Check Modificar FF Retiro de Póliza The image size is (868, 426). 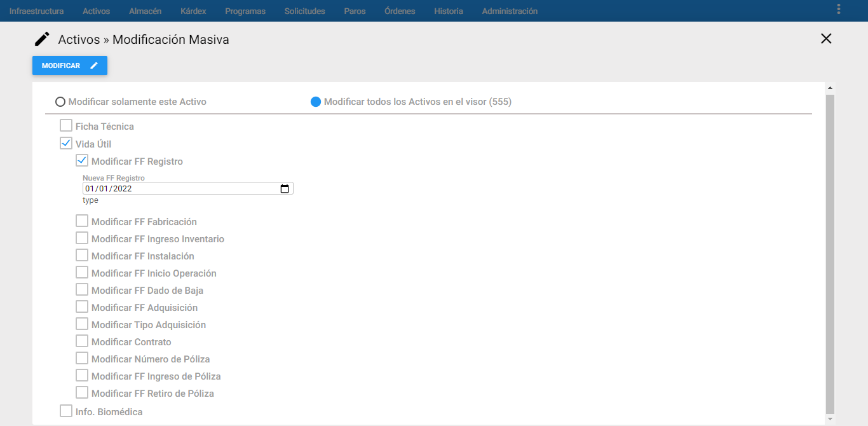pyautogui.click(x=82, y=392)
